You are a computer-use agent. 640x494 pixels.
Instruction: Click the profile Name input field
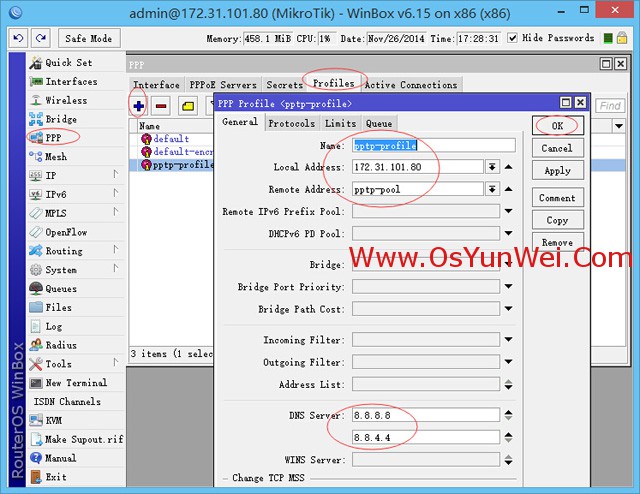[x=433, y=145]
